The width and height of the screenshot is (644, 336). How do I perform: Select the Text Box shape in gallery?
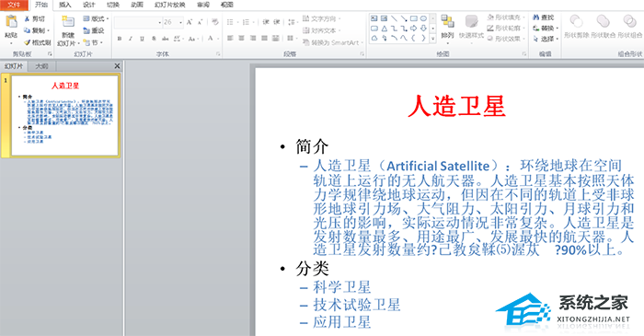coord(374,18)
